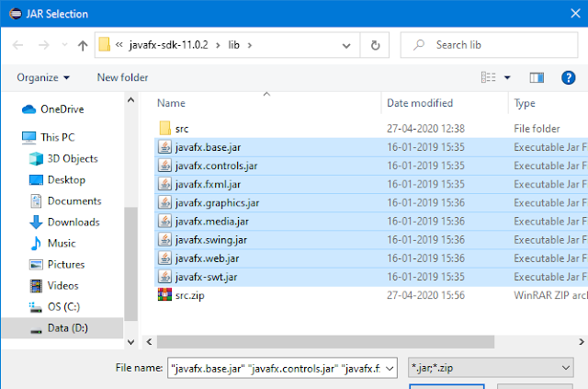Open Pictures in sidebar
Screen dimensions: 588x389
point(57,264)
